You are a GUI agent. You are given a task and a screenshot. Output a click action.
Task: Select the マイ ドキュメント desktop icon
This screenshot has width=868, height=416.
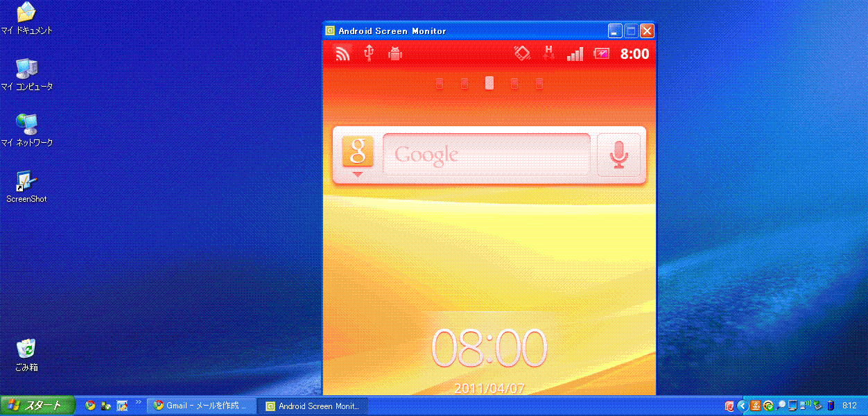coord(26,19)
